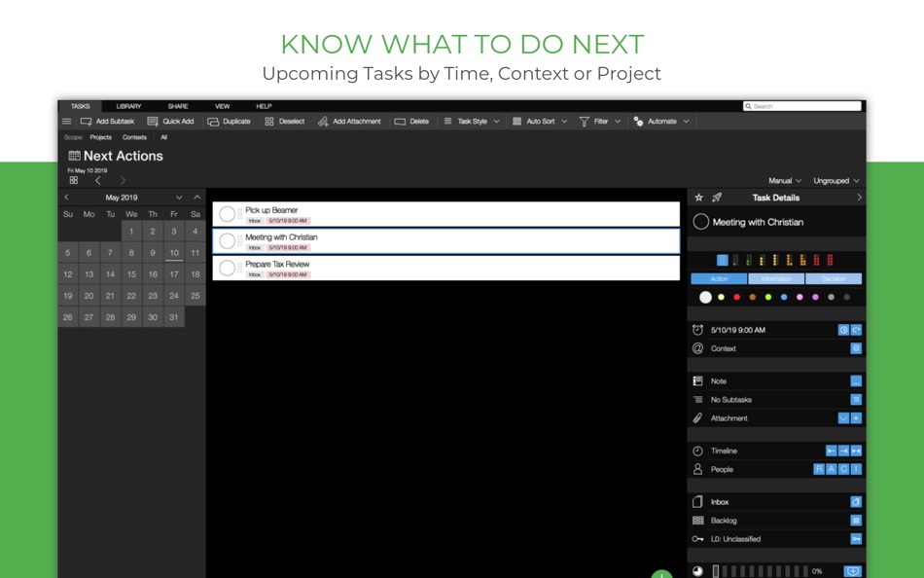
Task: Open the Manual sort dropdown
Action: tap(784, 180)
